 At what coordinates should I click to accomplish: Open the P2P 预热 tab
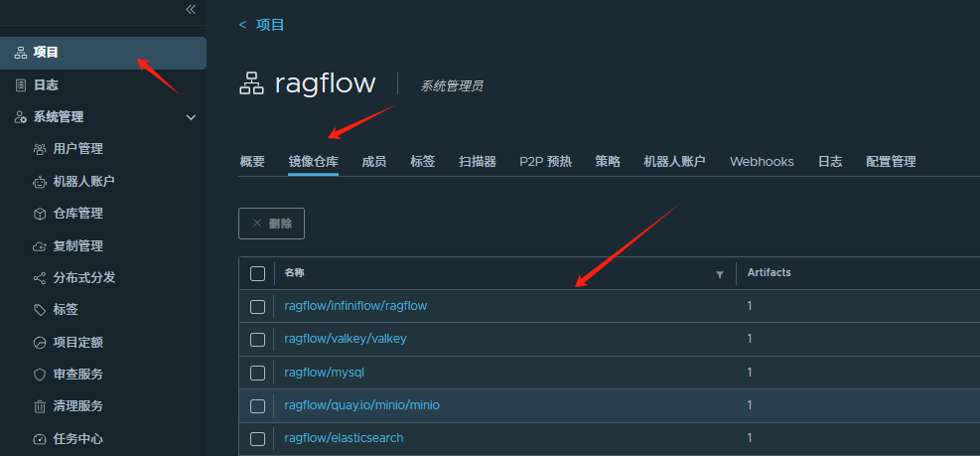(546, 161)
